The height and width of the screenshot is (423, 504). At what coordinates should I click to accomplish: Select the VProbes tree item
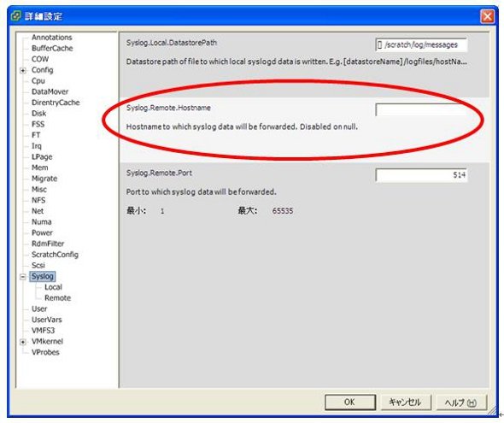pyautogui.click(x=45, y=352)
